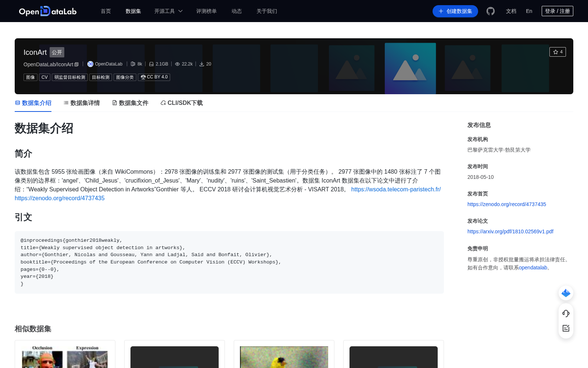
Task: Click the OpenDataLab/IconArt path text
Action: point(49,64)
